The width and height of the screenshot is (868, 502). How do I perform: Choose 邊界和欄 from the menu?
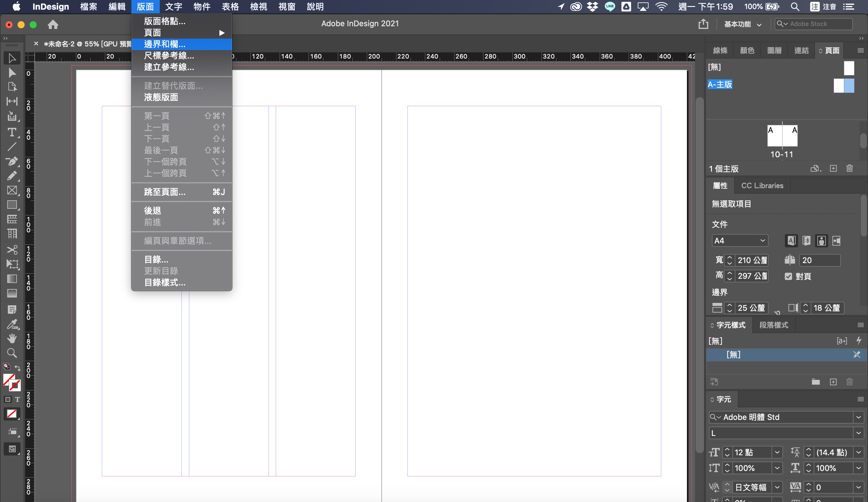point(165,44)
